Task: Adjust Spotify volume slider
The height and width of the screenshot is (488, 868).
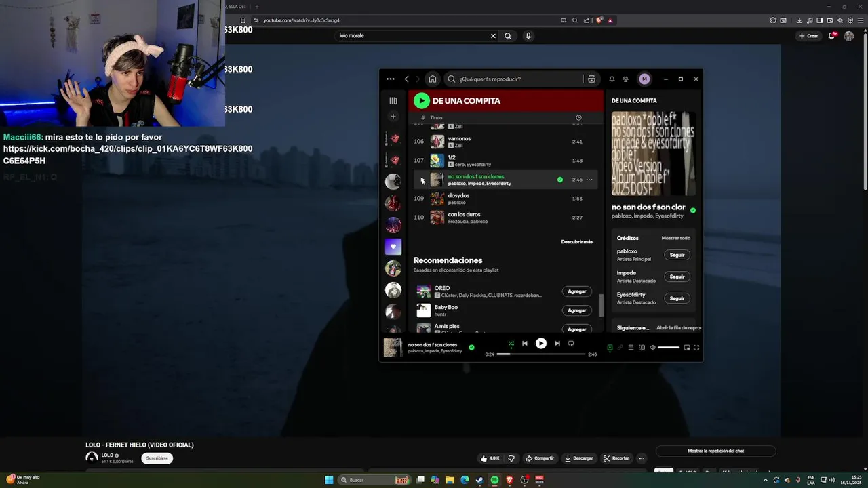Action: 669,348
